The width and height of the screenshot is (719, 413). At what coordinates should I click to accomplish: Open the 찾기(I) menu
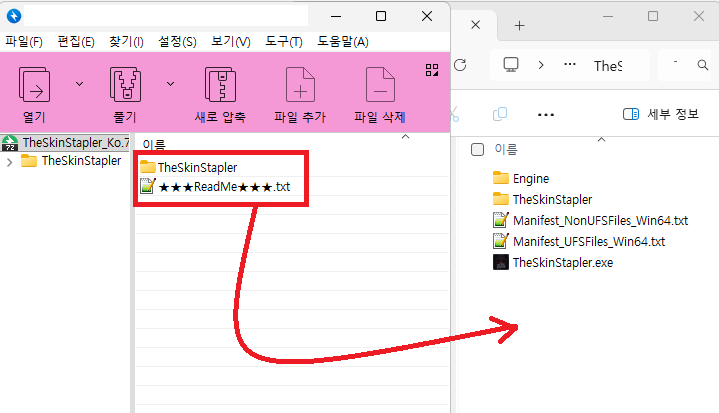pos(126,42)
